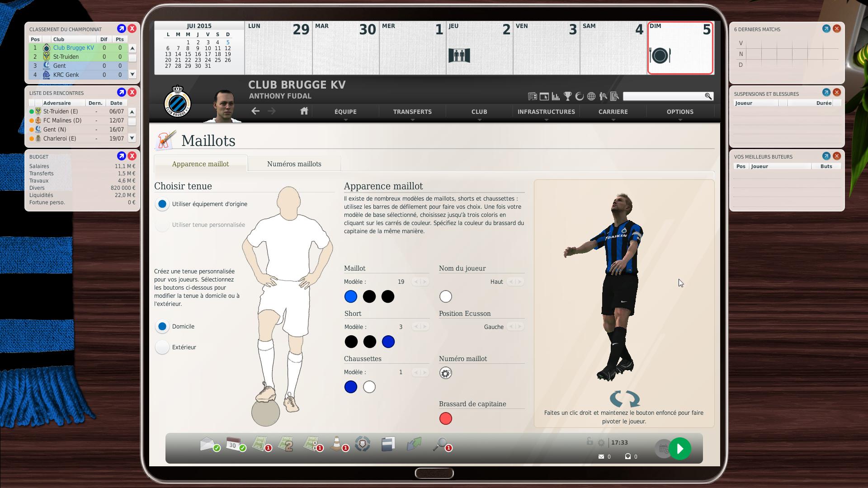
Task: Expand the 6 derniers matchs panel
Action: pos(826,28)
